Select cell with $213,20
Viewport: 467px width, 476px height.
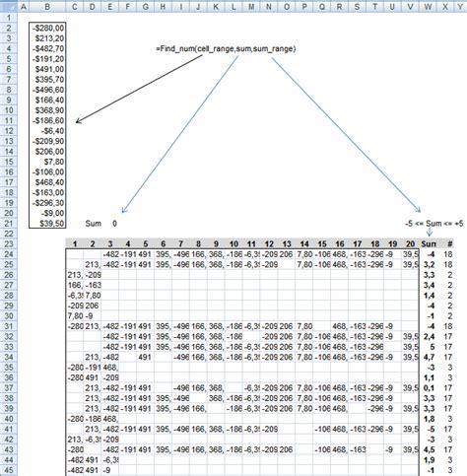click(x=47, y=38)
